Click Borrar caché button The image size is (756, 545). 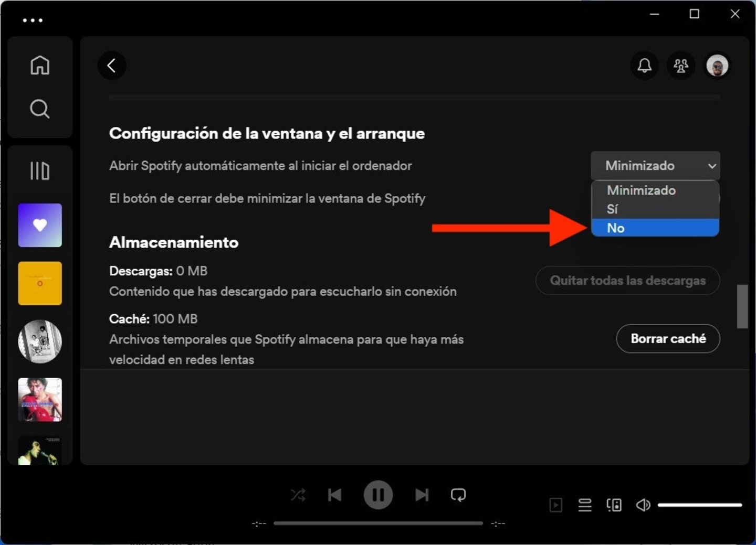668,339
